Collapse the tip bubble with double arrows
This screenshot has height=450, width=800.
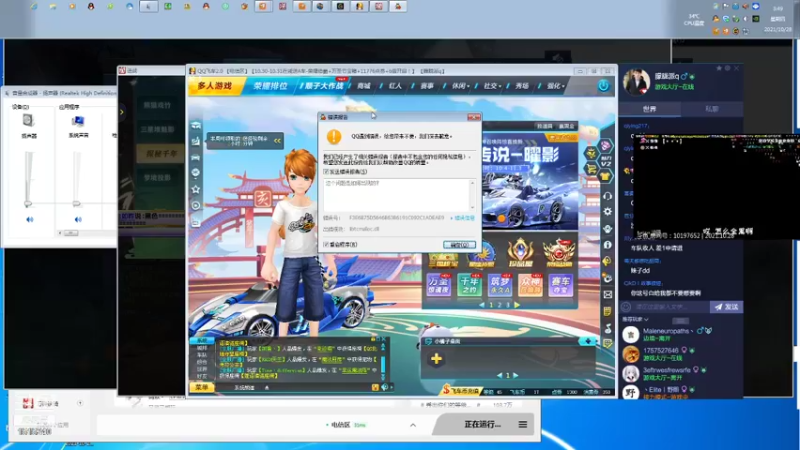click(277, 141)
